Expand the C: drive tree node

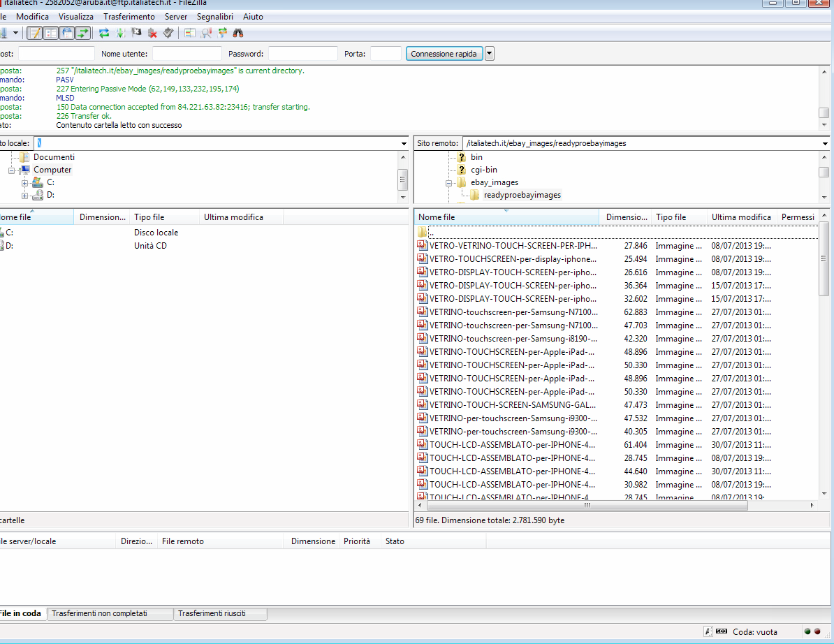pyautogui.click(x=24, y=183)
